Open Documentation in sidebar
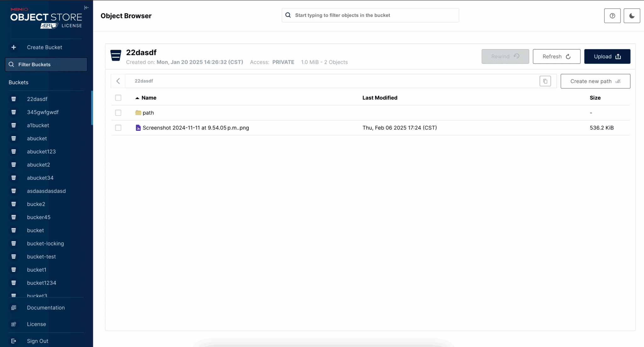 pos(46,308)
